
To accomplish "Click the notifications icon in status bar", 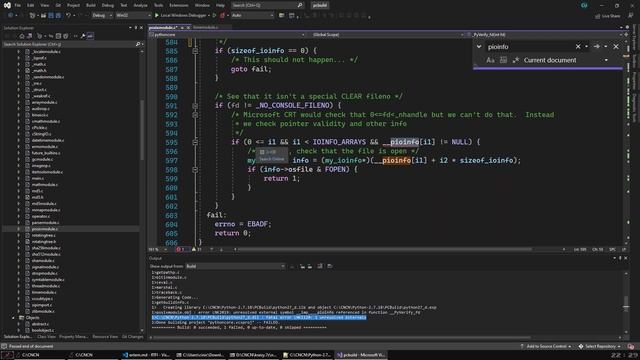I will (631, 346).
